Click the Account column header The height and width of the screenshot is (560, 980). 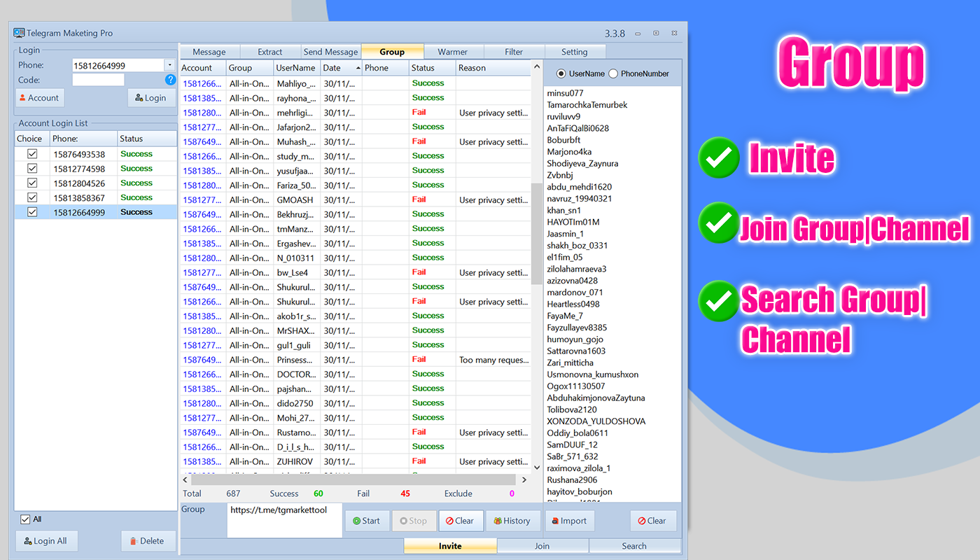pos(203,68)
